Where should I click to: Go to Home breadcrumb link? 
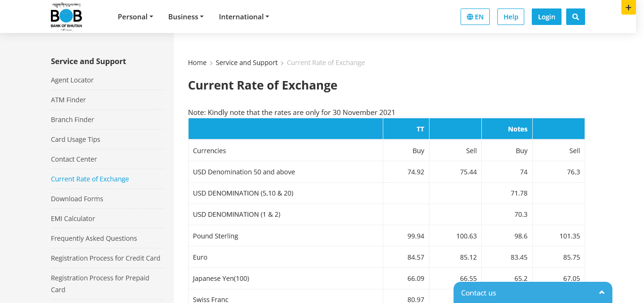coord(197,63)
